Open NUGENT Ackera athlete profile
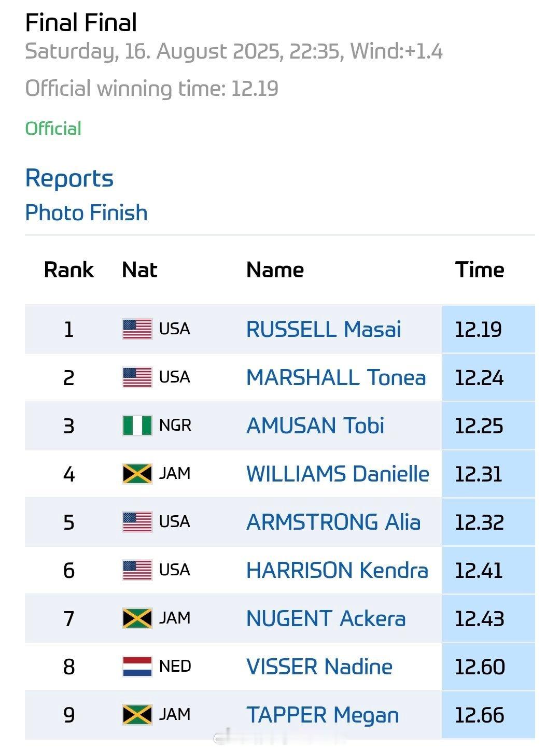Image resolution: width=560 pixels, height=750 pixels. (326, 618)
